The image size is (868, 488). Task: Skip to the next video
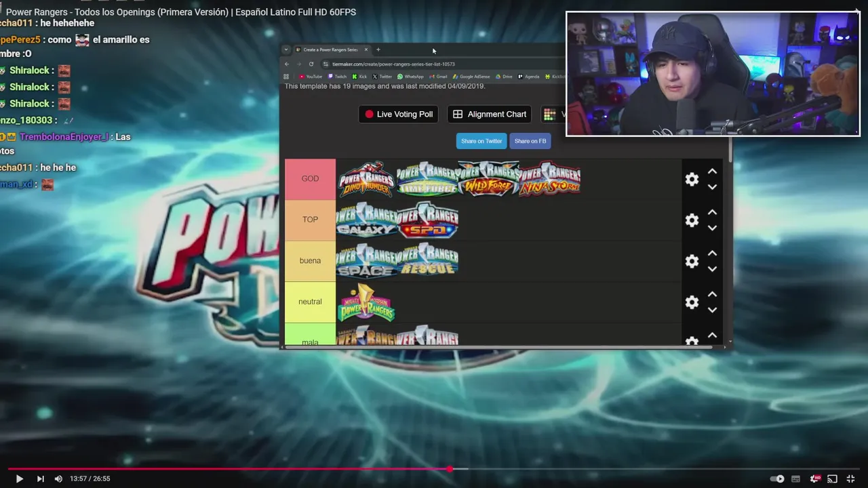(x=40, y=479)
